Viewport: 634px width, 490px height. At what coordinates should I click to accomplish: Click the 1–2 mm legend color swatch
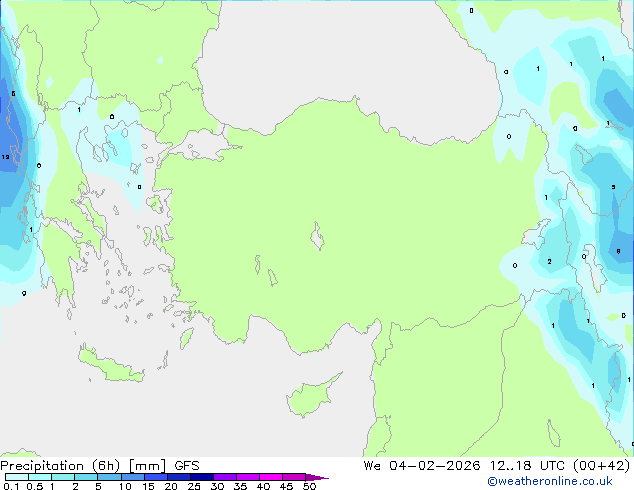tap(63, 477)
